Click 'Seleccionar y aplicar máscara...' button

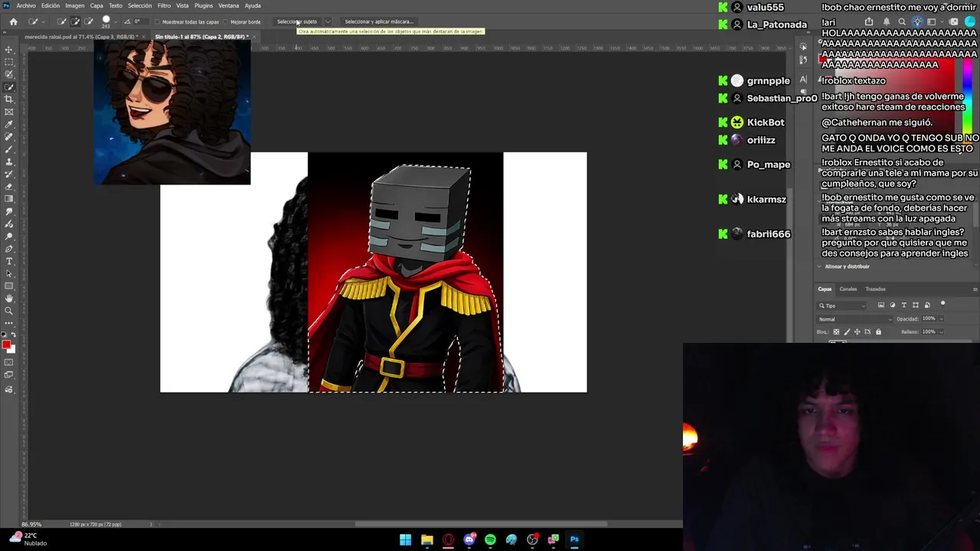pyautogui.click(x=378, y=21)
